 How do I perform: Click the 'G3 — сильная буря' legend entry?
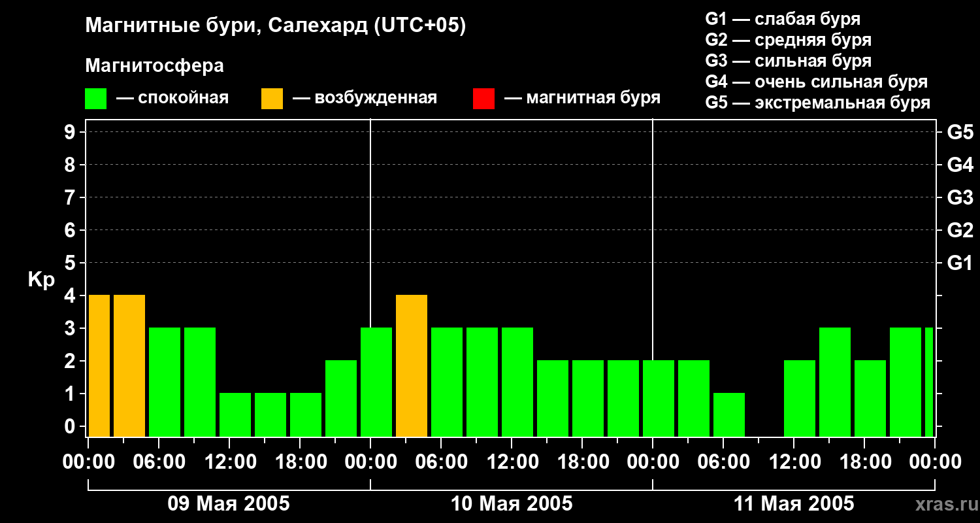click(788, 61)
